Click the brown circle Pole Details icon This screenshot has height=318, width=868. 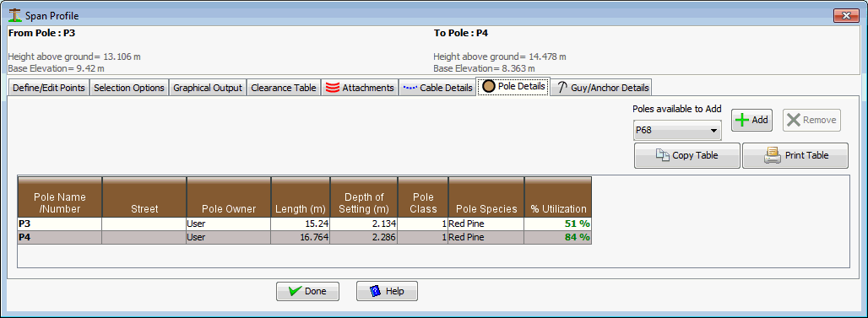coord(488,87)
